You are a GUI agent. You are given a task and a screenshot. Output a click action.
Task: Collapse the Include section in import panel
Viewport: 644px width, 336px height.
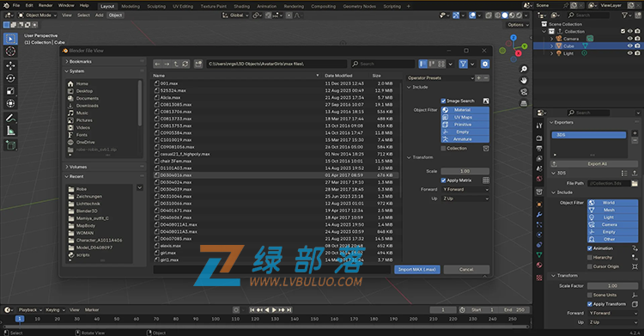417,87
